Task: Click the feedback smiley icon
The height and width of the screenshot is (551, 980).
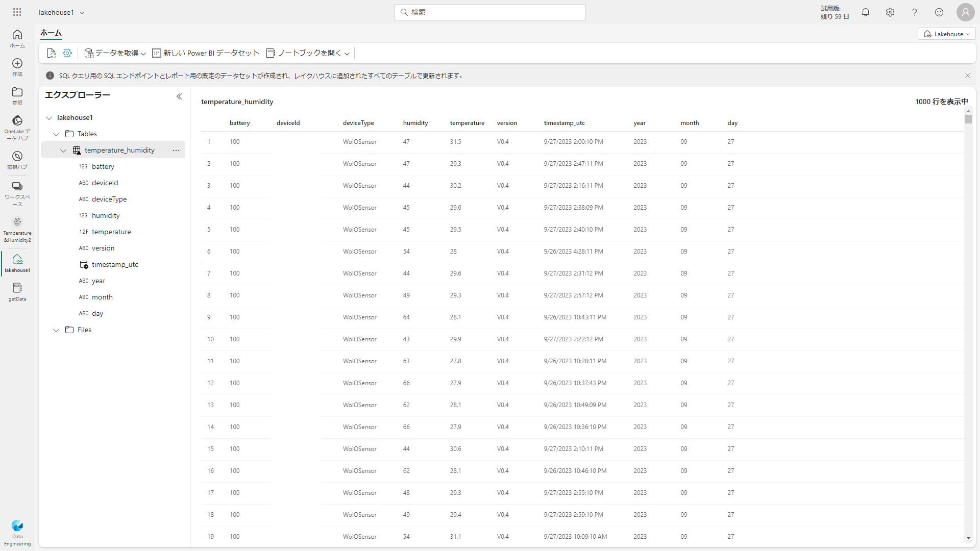Action: tap(939, 12)
